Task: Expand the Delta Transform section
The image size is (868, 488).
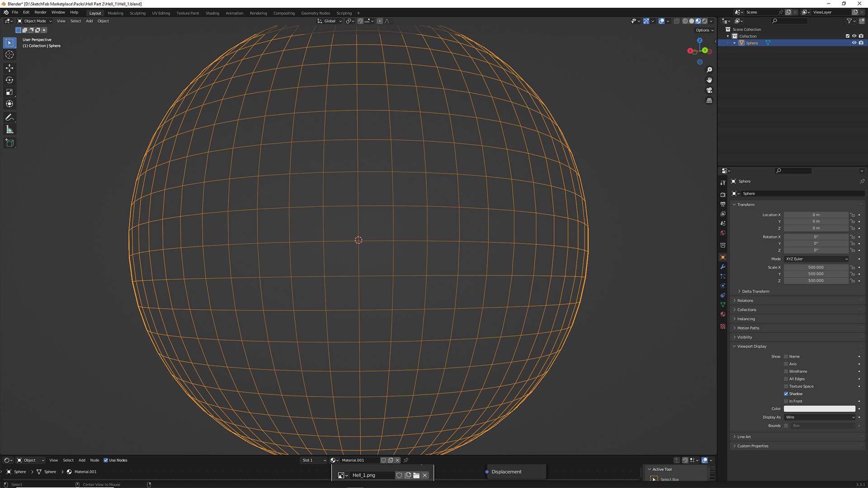Action: [755, 291]
